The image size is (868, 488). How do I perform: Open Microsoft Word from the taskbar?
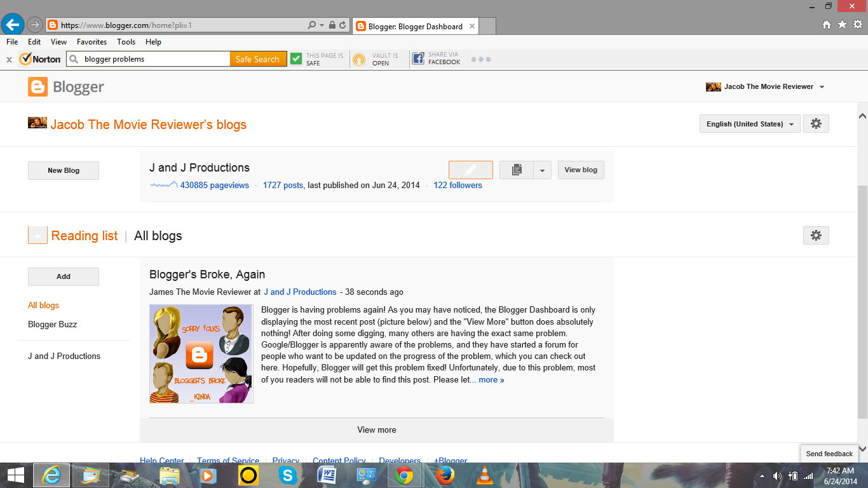coord(327,475)
